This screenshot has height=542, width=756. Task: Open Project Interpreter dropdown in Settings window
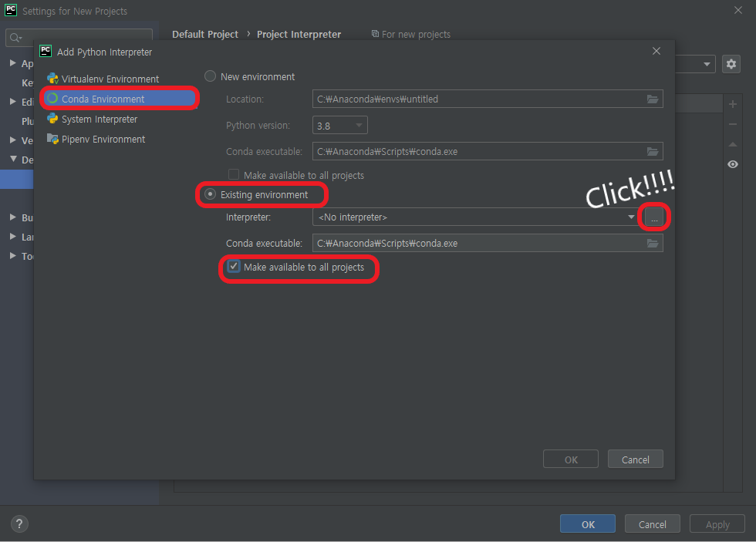(707, 64)
